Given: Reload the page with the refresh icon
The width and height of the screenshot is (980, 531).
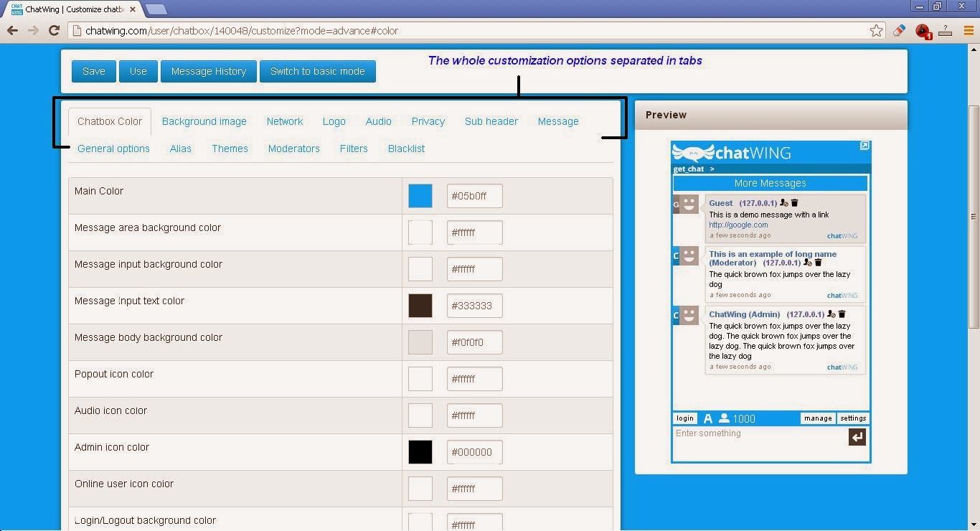Looking at the screenshot, I should point(54,30).
